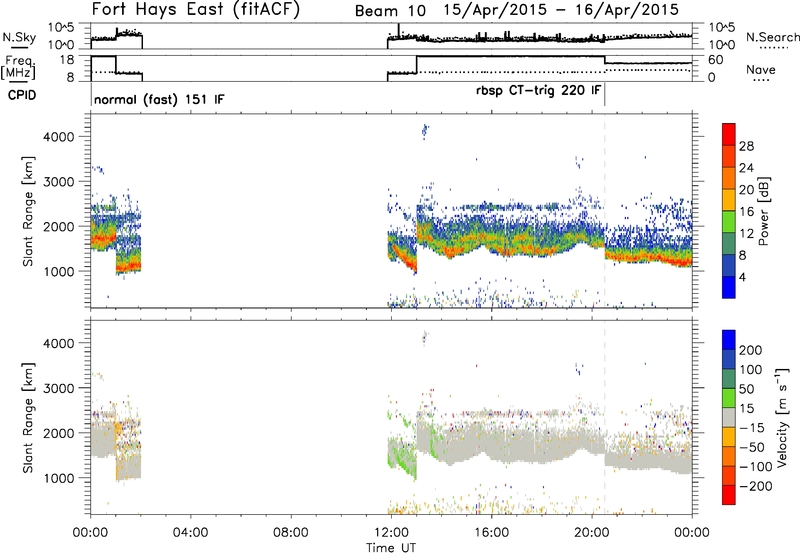
Task: Click the blue bottom of the power colorbar
Action: click(x=729, y=287)
